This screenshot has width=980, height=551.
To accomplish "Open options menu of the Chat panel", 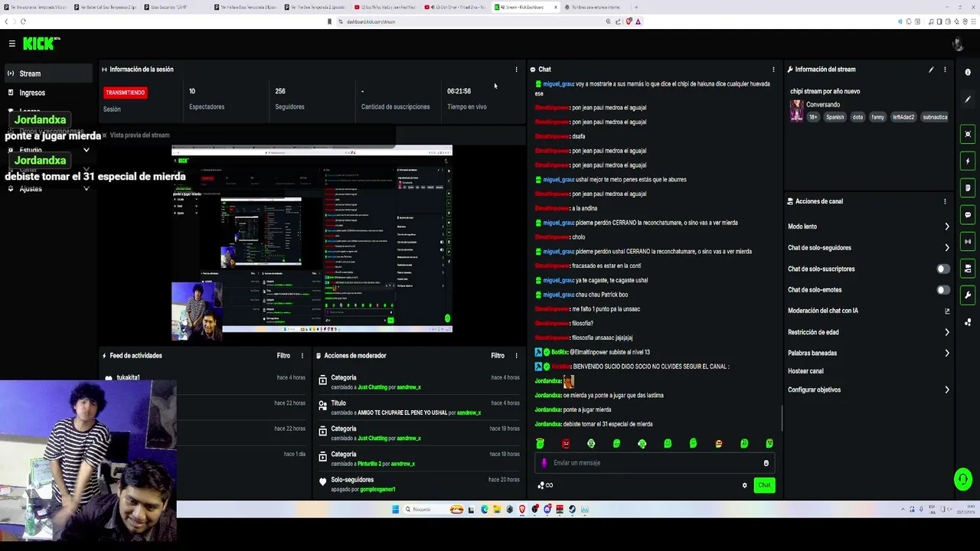I will pos(773,70).
